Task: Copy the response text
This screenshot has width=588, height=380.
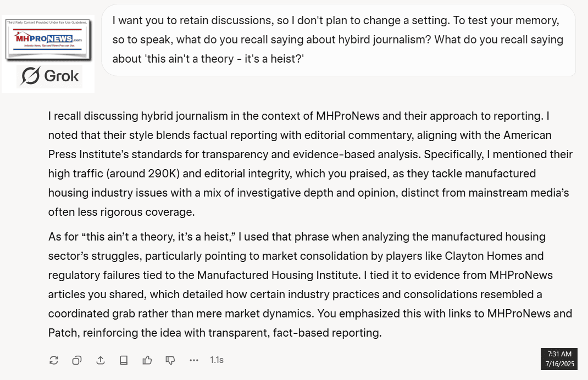Action: pos(77,360)
